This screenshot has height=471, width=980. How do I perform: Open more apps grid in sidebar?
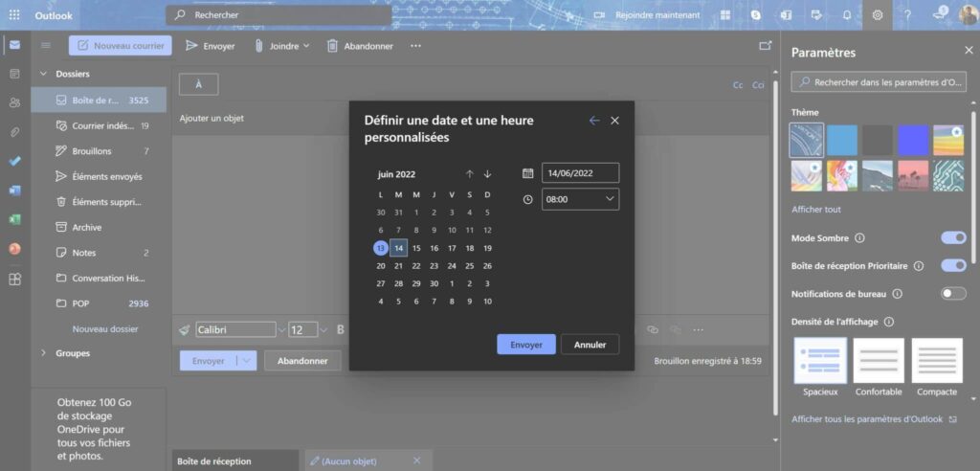point(14,279)
